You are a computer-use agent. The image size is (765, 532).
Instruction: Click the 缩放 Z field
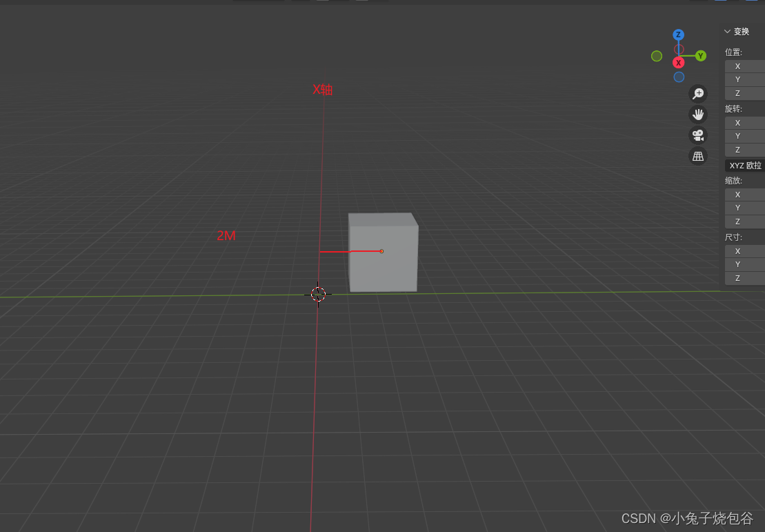pyautogui.click(x=745, y=221)
